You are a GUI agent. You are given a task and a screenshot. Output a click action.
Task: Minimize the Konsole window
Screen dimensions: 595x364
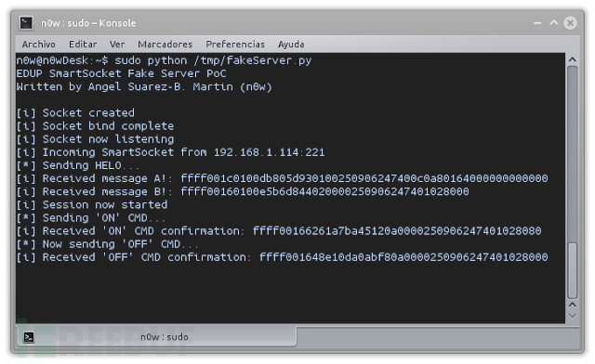click(x=537, y=23)
